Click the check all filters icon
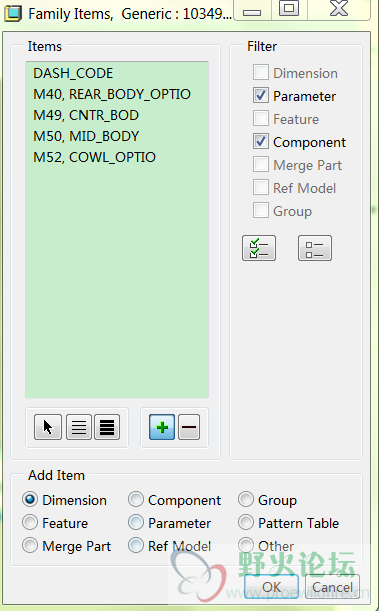Image resolution: width=379 pixels, height=611 pixels. coord(259,248)
